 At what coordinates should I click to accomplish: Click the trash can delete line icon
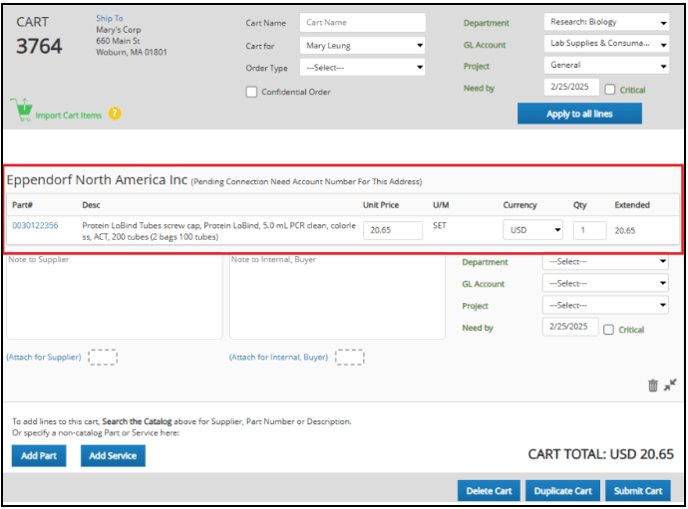click(x=653, y=385)
